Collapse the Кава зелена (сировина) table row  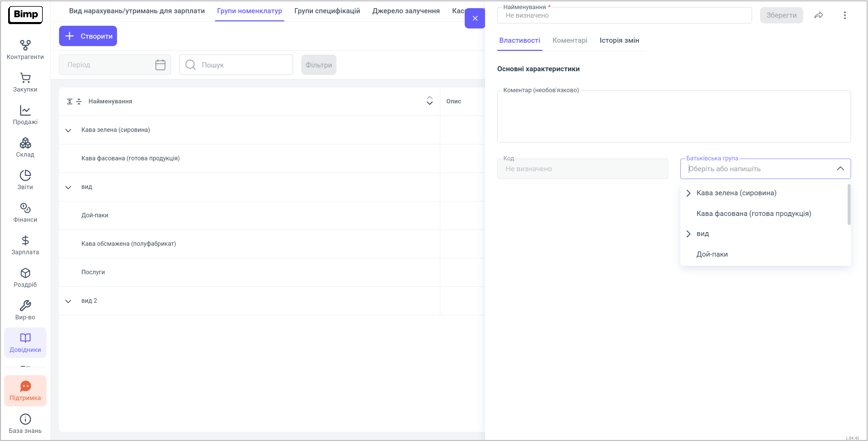(68, 130)
